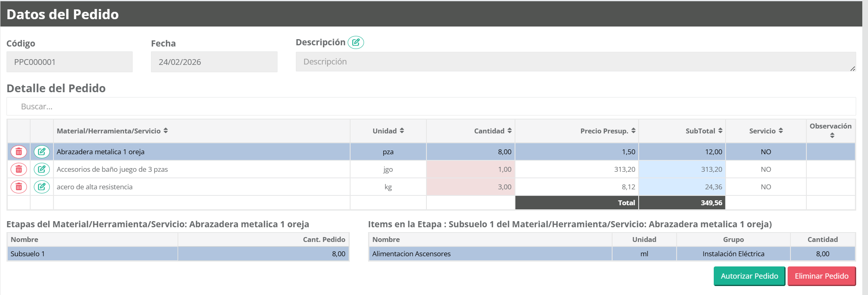Delete the acero de alta resistencia row
The width and height of the screenshot is (868, 295).
point(19,187)
